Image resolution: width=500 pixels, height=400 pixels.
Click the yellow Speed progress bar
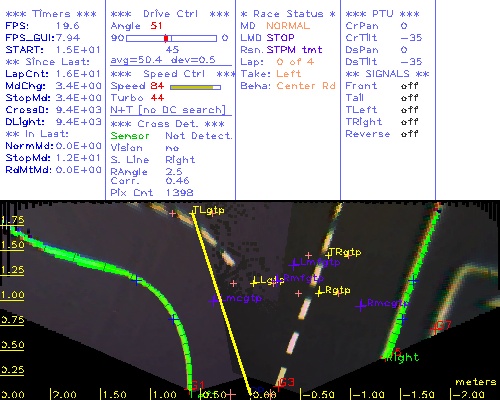point(192,87)
